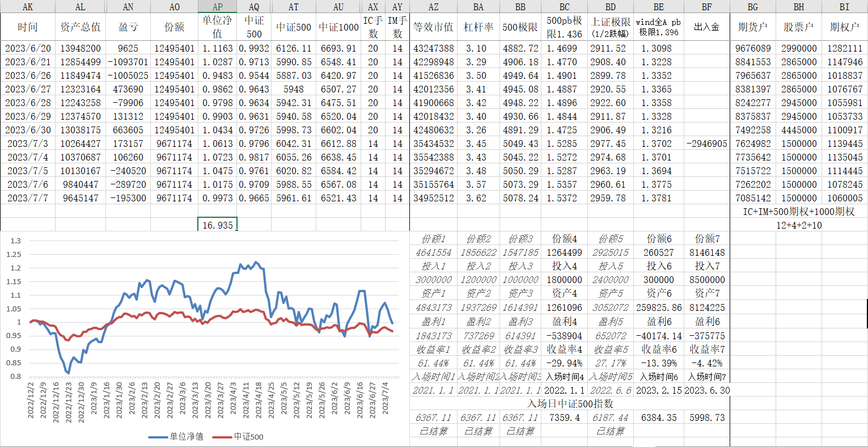Select the -2946905 cell
Viewport: 868px width, 447px height.
(706, 144)
